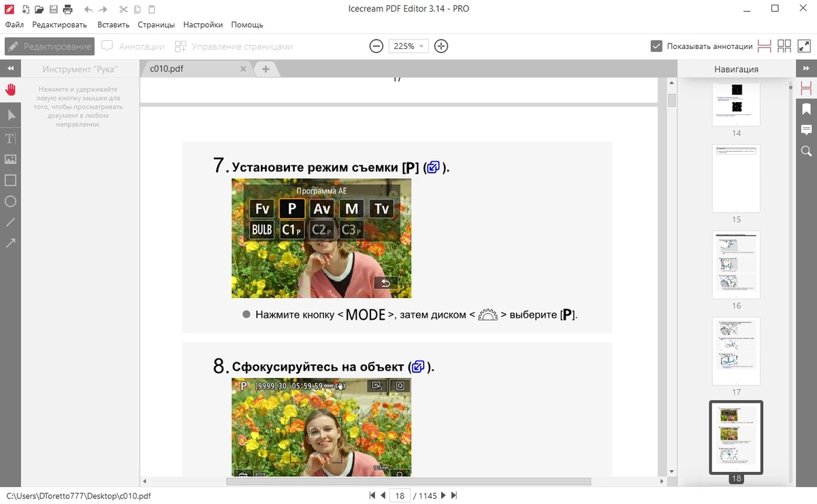Save the document with floppy icon
The width and height of the screenshot is (817, 504).
coord(53,9)
